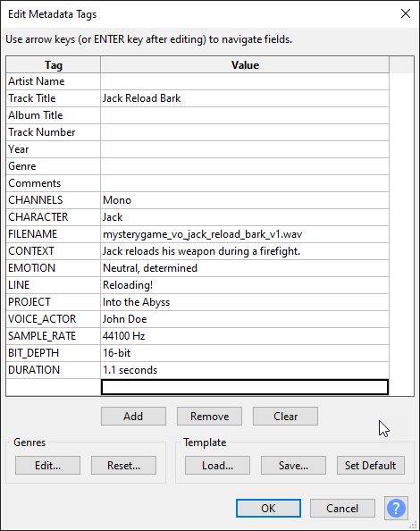Image resolution: width=420 pixels, height=531 pixels.
Task: Click the 'Album Title' tag cell
Action: [53, 115]
